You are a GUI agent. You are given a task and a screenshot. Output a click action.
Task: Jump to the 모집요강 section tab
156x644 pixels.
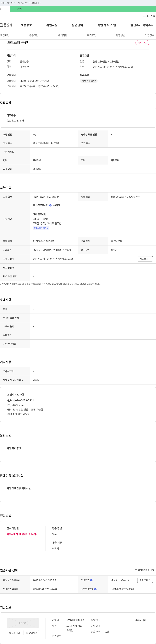pyautogui.click(x=5, y=35)
